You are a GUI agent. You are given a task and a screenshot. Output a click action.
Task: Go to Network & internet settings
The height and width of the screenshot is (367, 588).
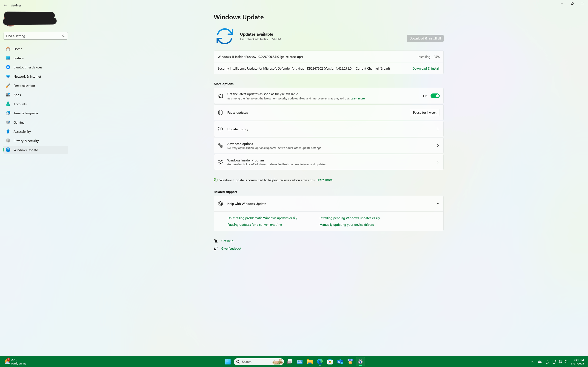pos(27,76)
